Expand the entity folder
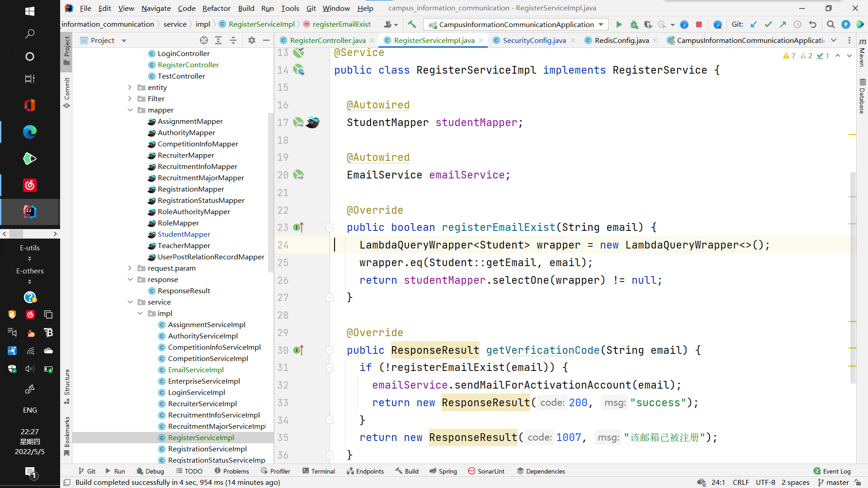868x488 pixels. [130, 87]
